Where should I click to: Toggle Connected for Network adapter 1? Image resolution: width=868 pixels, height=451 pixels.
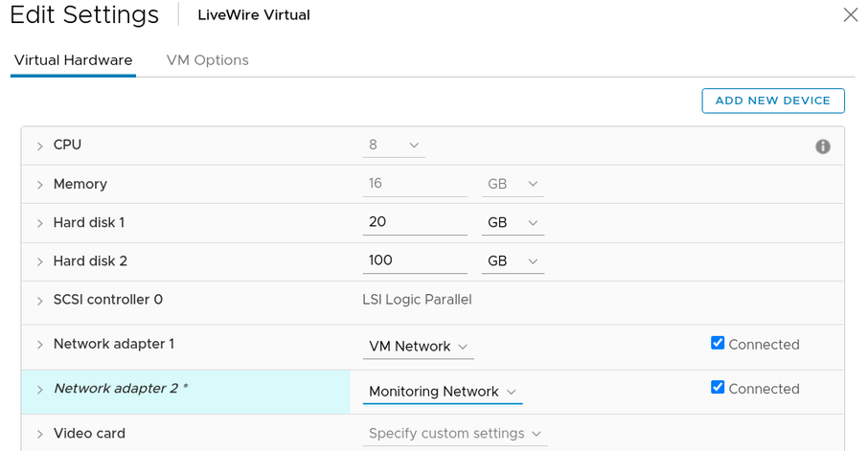click(x=718, y=343)
